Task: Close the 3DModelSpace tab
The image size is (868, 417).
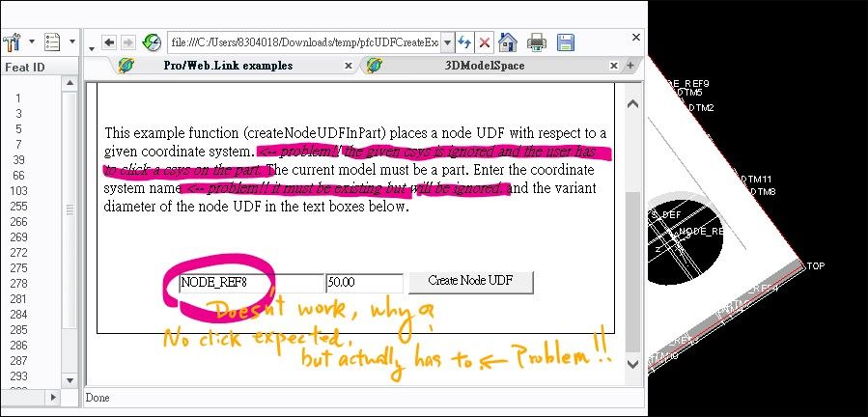Action: (614, 66)
